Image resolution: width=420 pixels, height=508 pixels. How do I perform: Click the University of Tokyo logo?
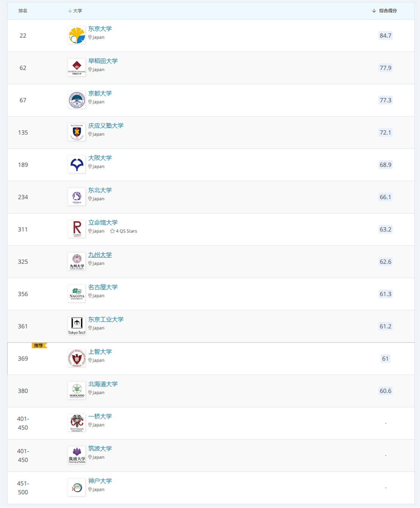point(77,36)
